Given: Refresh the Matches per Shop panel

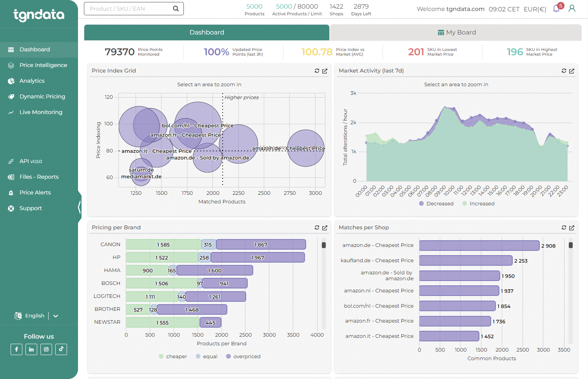Looking at the screenshot, I should click(564, 228).
